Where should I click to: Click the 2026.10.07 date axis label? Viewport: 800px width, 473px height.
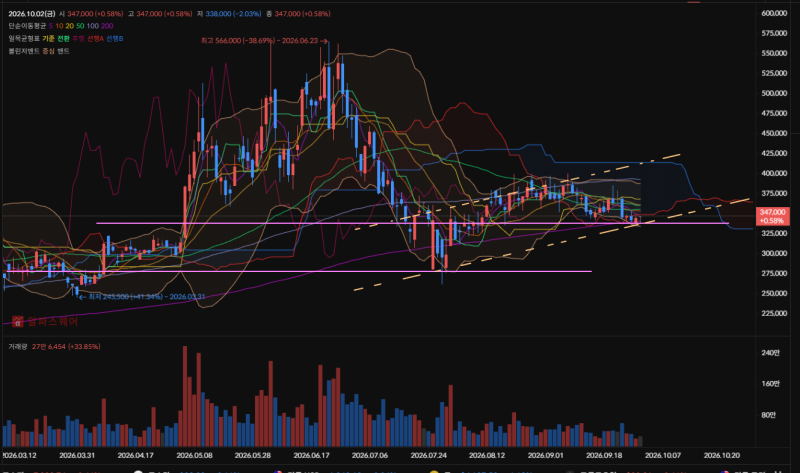[663, 455]
